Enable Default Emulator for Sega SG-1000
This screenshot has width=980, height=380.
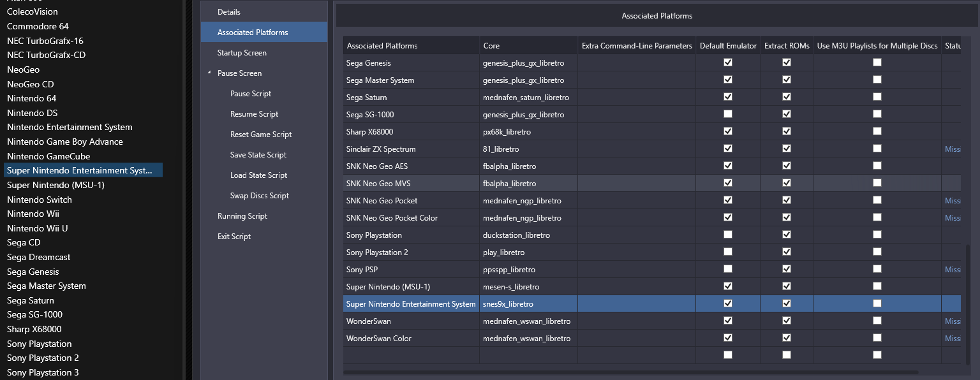728,114
